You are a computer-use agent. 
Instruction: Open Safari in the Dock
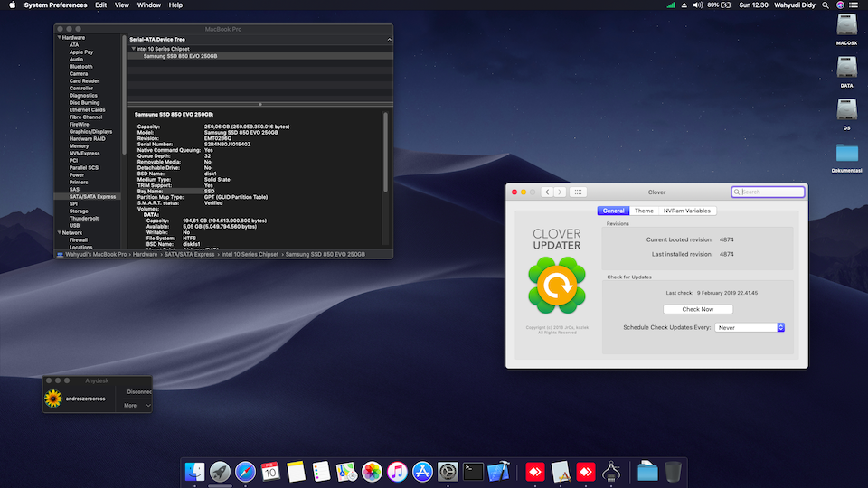[245, 472]
